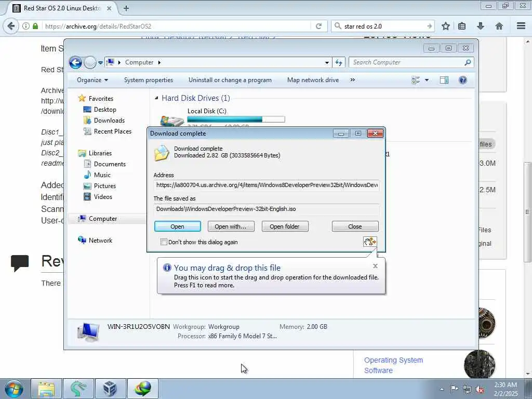Click the browser page vertical scrollbar
The image size is (532, 399).
click(527, 212)
